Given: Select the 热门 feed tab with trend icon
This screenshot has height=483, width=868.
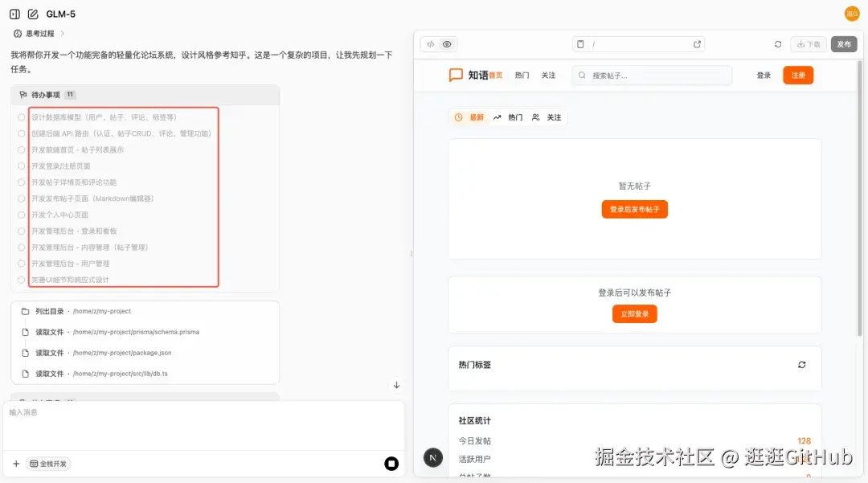Looking at the screenshot, I should (508, 117).
